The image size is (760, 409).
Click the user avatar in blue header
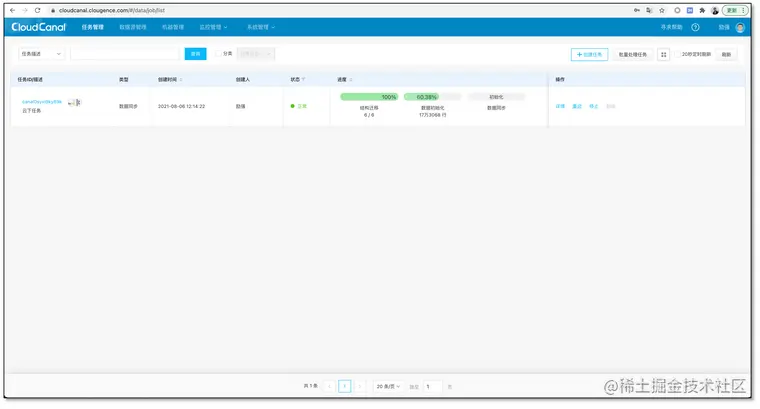tap(740, 27)
